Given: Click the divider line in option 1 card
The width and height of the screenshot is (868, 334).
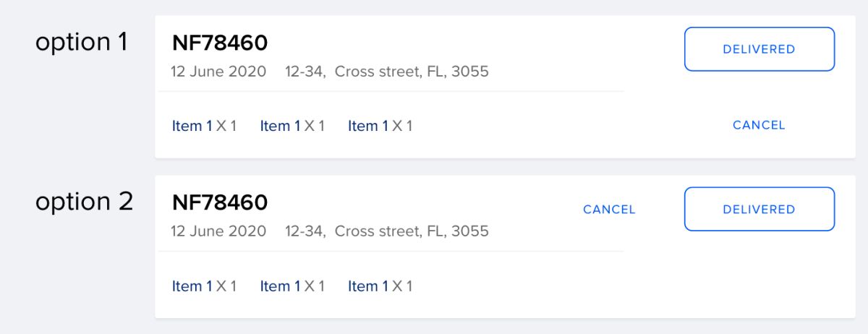Looking at the screenshot, I should click(x=391, y=92).
